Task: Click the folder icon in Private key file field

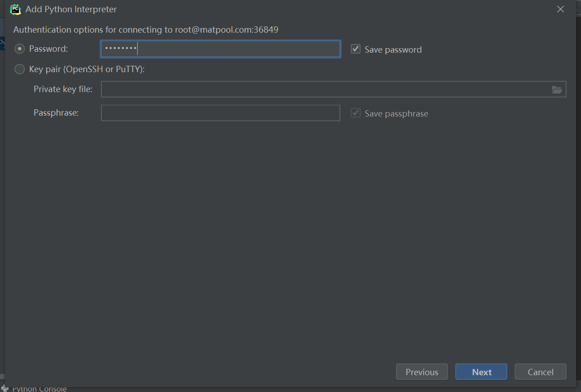Action: tap(557, 89)
